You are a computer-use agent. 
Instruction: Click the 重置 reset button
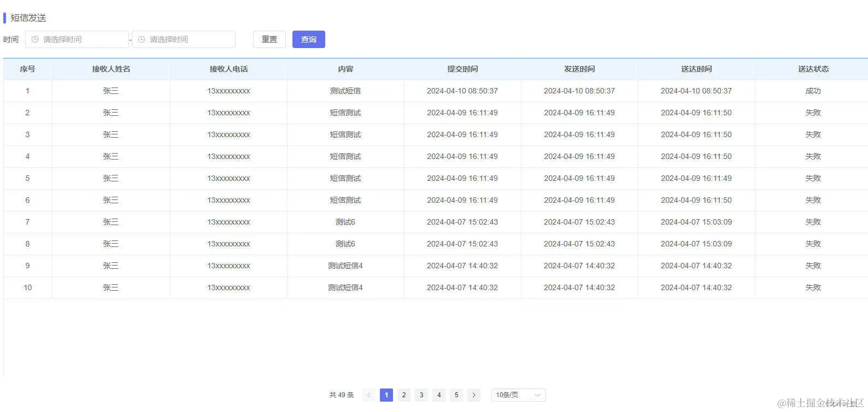tap(269, 39)
